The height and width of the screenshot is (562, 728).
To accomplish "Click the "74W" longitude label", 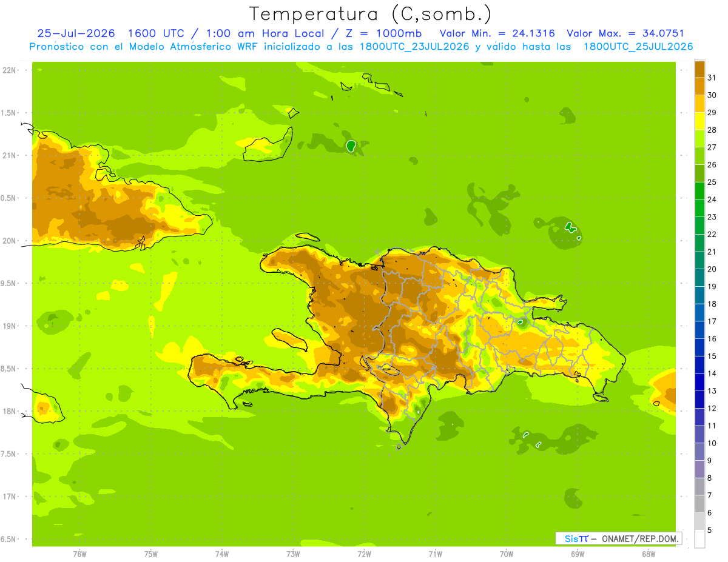I will 222,554.
